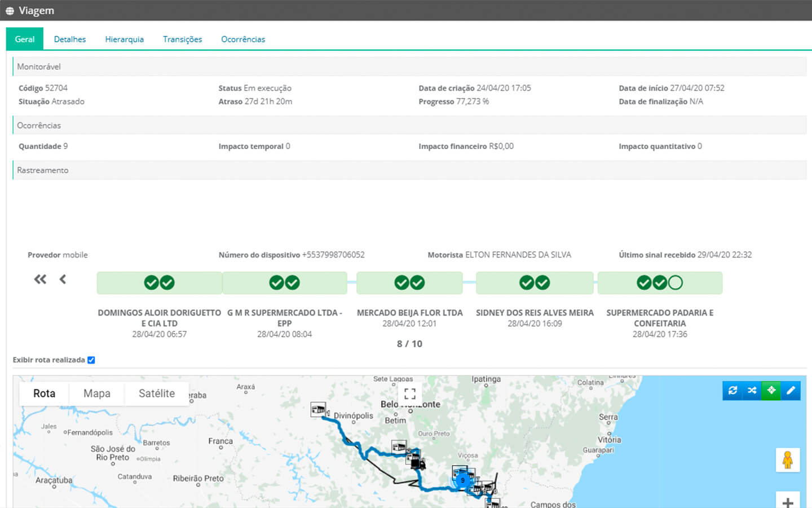The height and width of the screenshot is (508, 812).
Task: Zoom in the map with plus button
Action: click(x=787, y=501)
